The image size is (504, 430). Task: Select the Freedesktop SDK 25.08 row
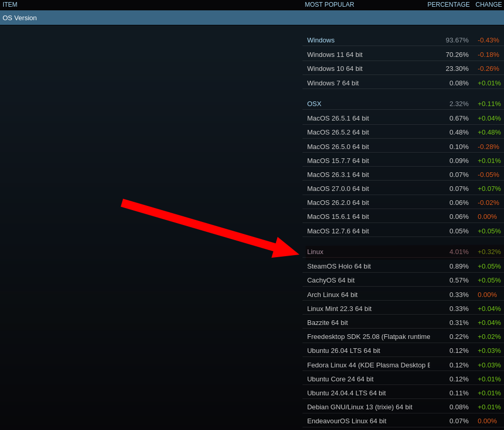point(403,336)
